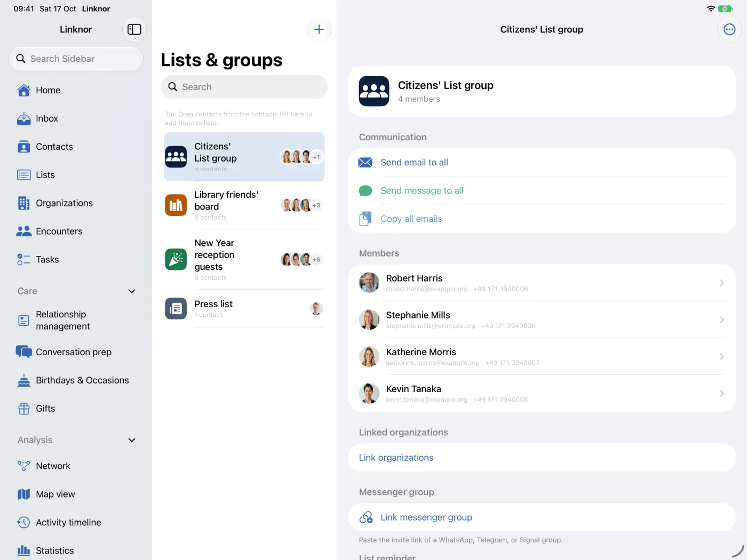Click the Relationship management icon

pyautogui.click(x=23, y=321)
